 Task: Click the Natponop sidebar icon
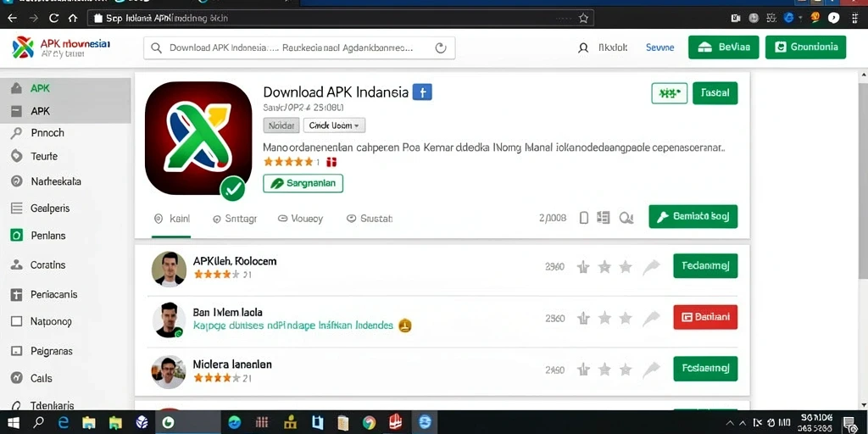pyautogui.click(x=17, y=321)
